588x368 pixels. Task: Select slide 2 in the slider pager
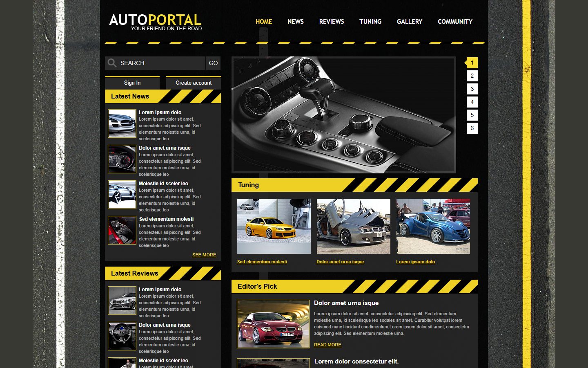click(x=472, y=76)
